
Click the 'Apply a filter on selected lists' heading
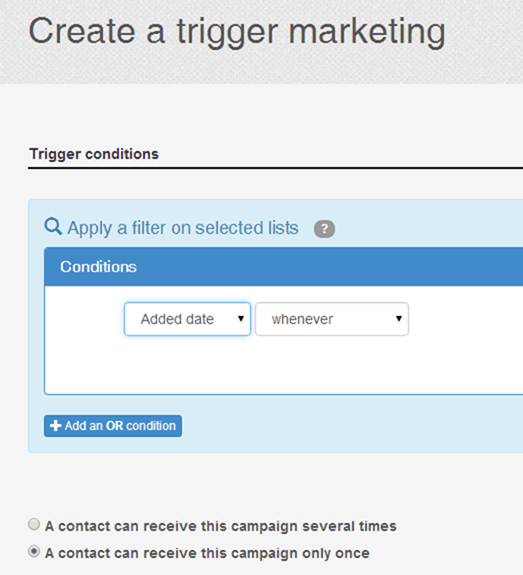click(183, 228)
